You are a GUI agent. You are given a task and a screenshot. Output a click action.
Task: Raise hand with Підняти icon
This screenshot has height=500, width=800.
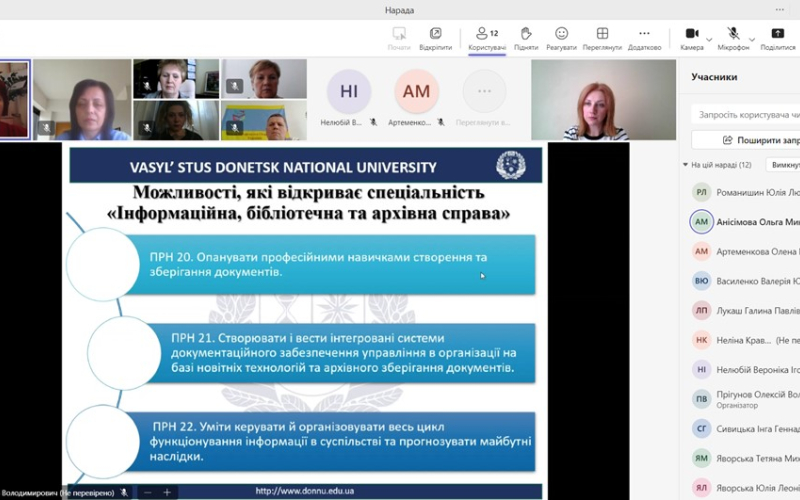(x=526, y=34)
